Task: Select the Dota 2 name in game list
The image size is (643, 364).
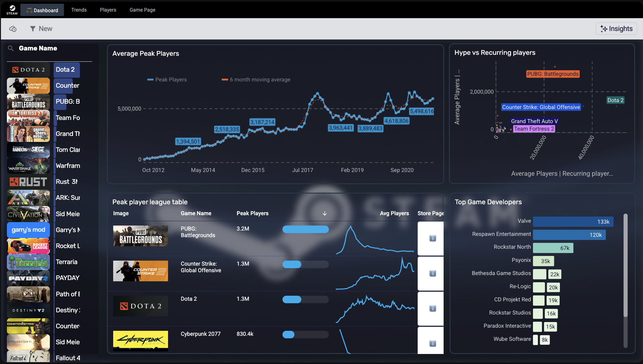Action: click(65, 70)
